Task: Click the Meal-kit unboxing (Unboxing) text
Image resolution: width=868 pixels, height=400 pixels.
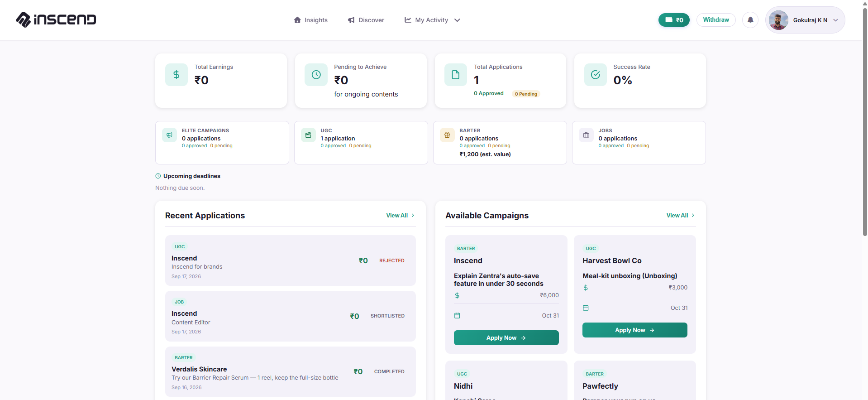Action: [x=630, y=276]
